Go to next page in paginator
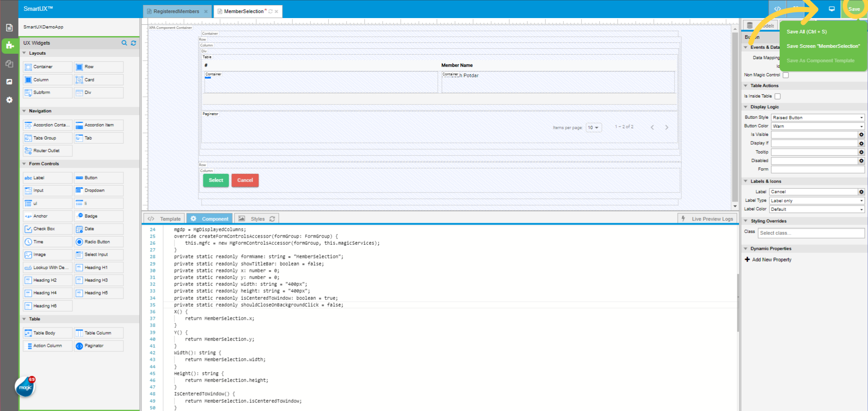868x411 pixels. [x=666, y=127]
